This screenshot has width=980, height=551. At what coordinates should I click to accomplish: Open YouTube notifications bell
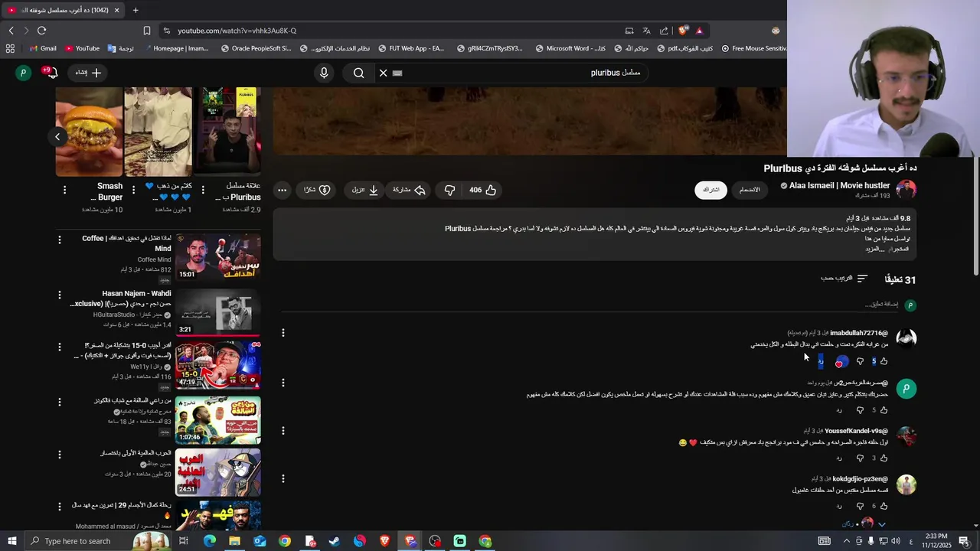pos(51,73)
